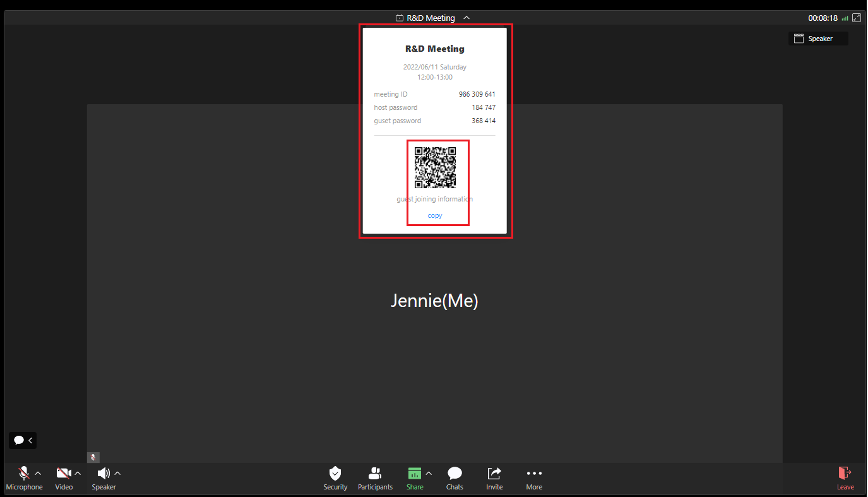Click the calendar icon beside R&D Meeting title
The height and width of the screenshot is (497, 868).
(400, 18)
